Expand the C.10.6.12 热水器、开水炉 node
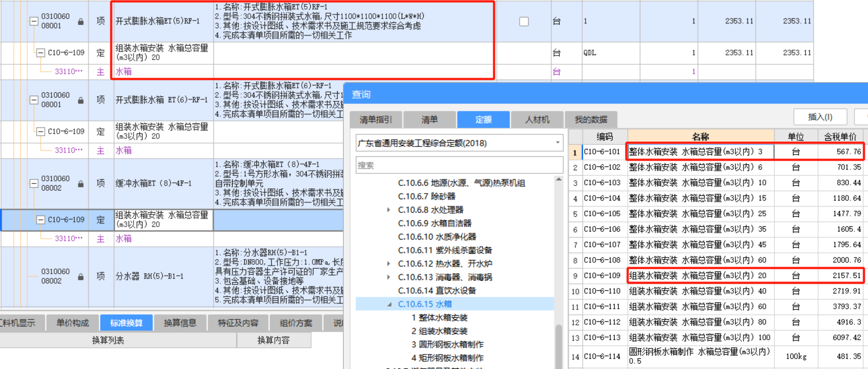 coord(389,264)
